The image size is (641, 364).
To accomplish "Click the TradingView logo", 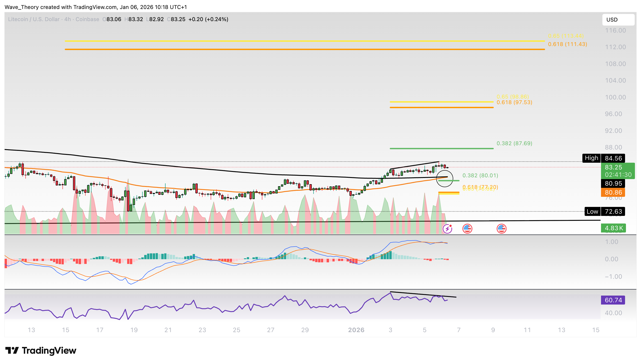I will (40, 351).
